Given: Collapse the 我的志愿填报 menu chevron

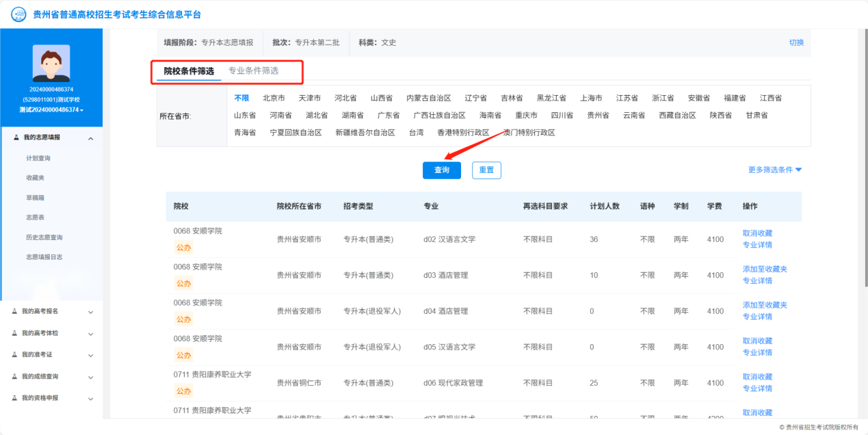Looking at the screenshot, I should click(x=91, y=138).
